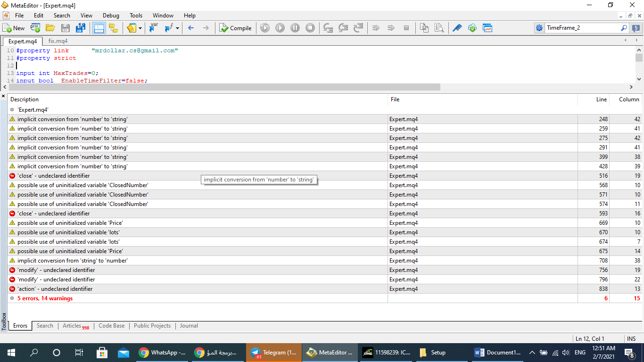Click the Compile button in toolbar
The image size is (644, 362).
pyautogui.click(x=236, y=28)
